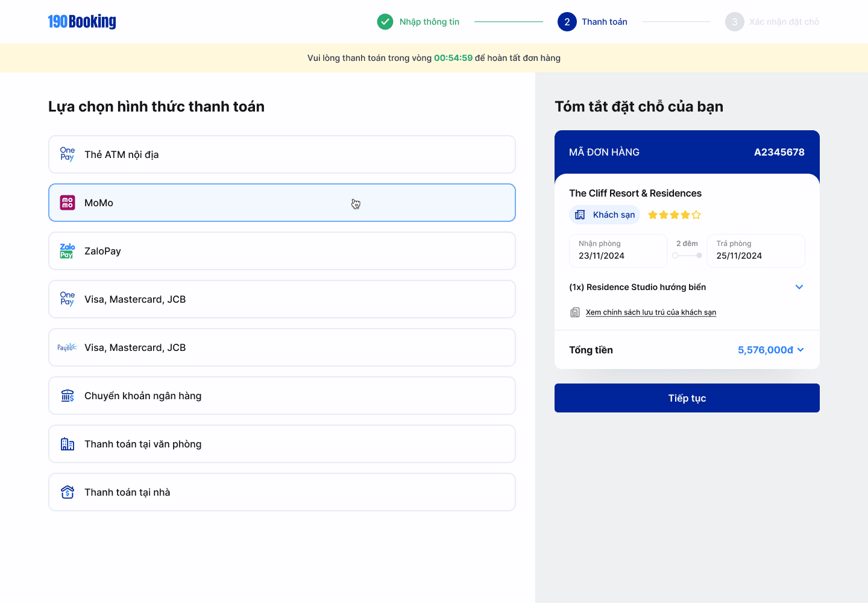868x603 pixels.
Task: Click the home payment icon
Action: 68,492
